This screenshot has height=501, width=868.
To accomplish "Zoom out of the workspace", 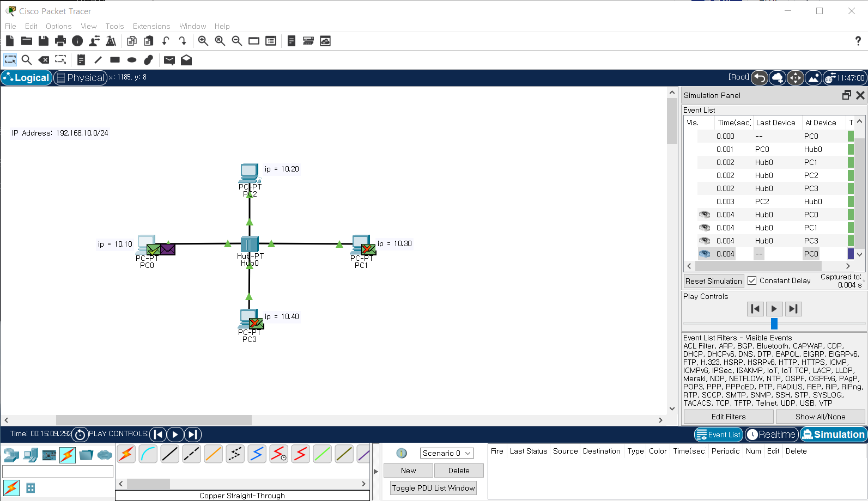I will [237, 41].
